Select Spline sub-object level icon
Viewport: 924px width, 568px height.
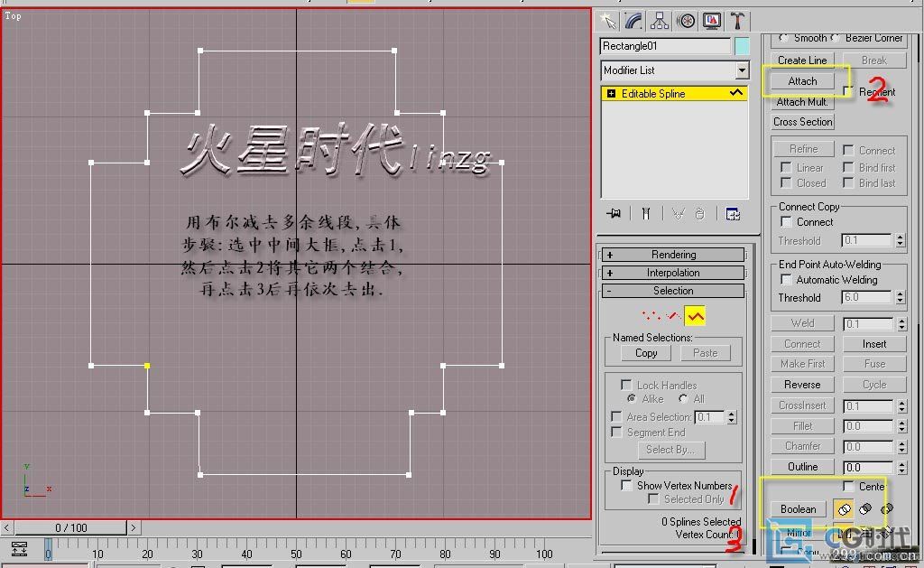(696, 316)
